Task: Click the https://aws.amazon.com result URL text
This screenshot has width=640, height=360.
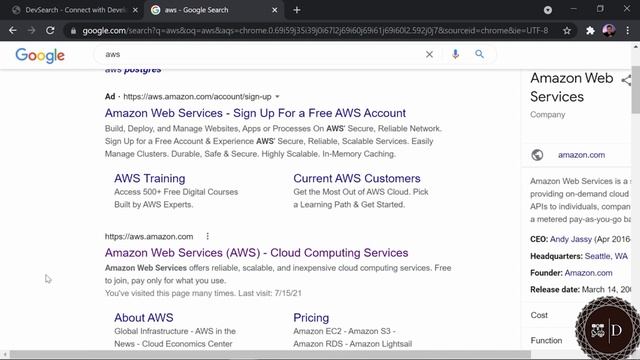Action: click(149, 237)
